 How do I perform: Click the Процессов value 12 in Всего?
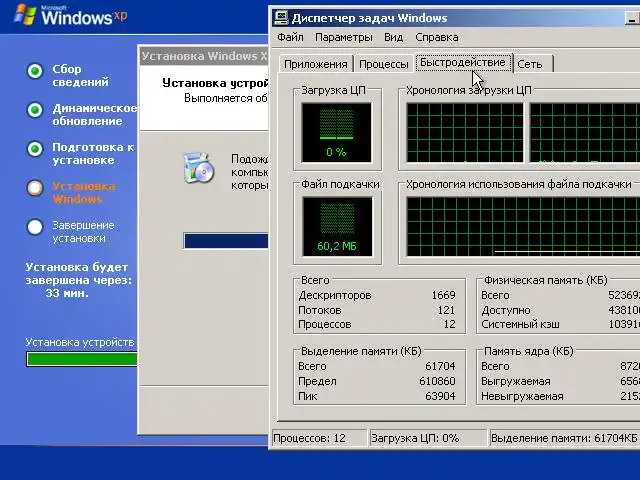pyautogui.click(x=449, y=324)
